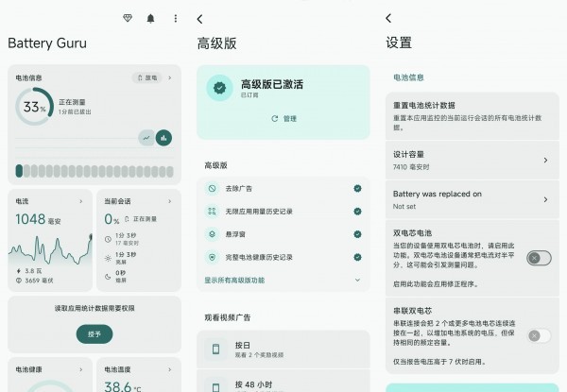Tap the 电池信息 settings section label
567x392 pixels.
click(x=408, y=77)
